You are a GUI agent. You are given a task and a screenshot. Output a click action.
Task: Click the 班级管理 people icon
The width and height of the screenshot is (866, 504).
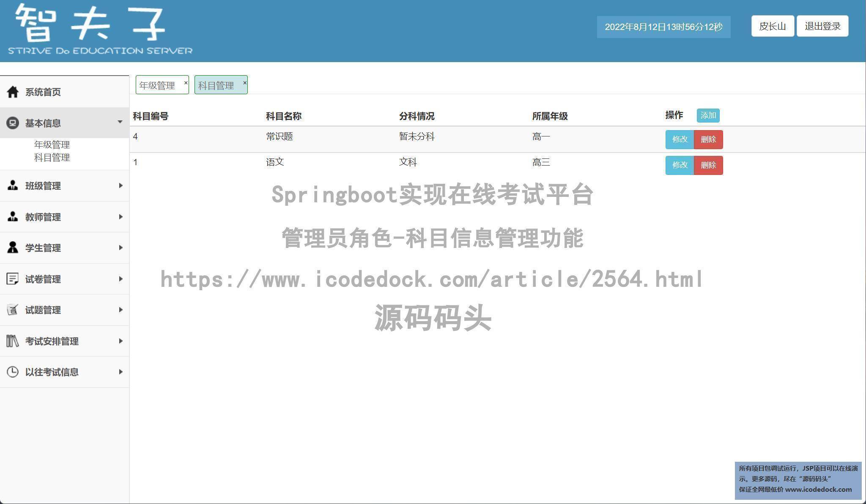(13, 185)
